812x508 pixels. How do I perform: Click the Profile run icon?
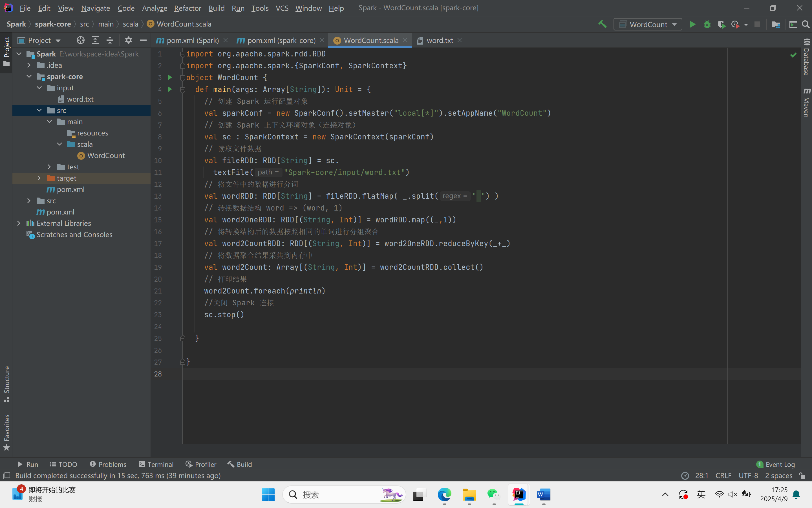point(735,24)
